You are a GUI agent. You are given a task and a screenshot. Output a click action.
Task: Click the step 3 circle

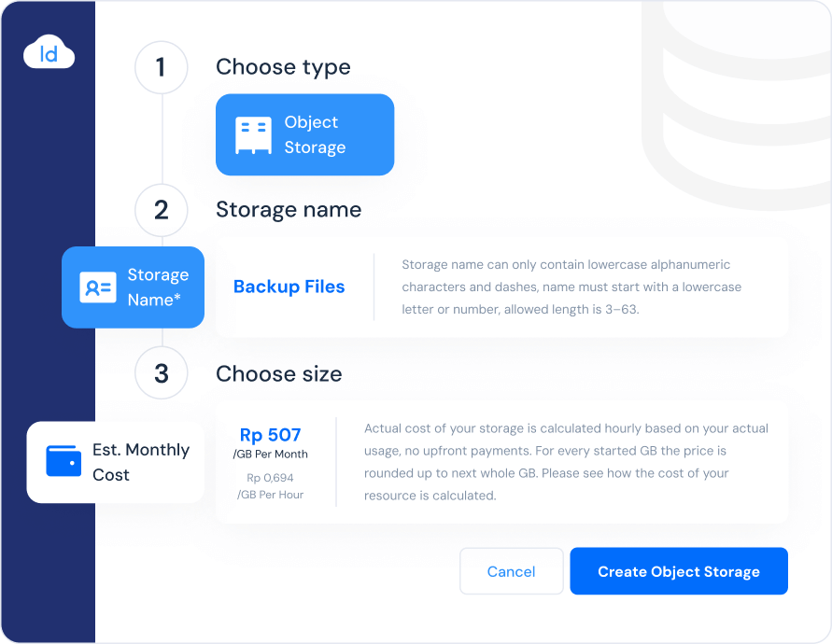point(161,374)
